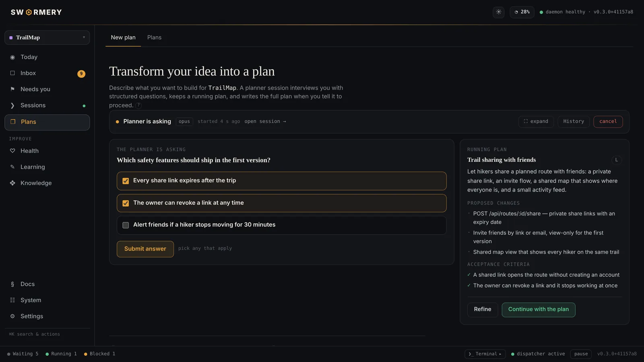Click the help question mark after 'proceed.'

(x=138, y=105)
